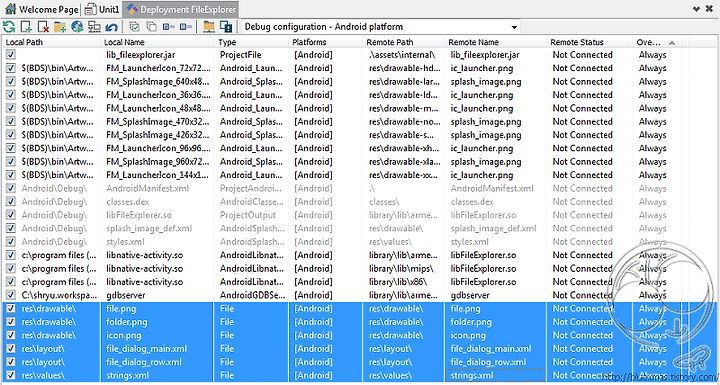Click the Overwrite column sort arrow
Image resolution: width=720 pixels, height=385 pixels.
pos(672,43)
